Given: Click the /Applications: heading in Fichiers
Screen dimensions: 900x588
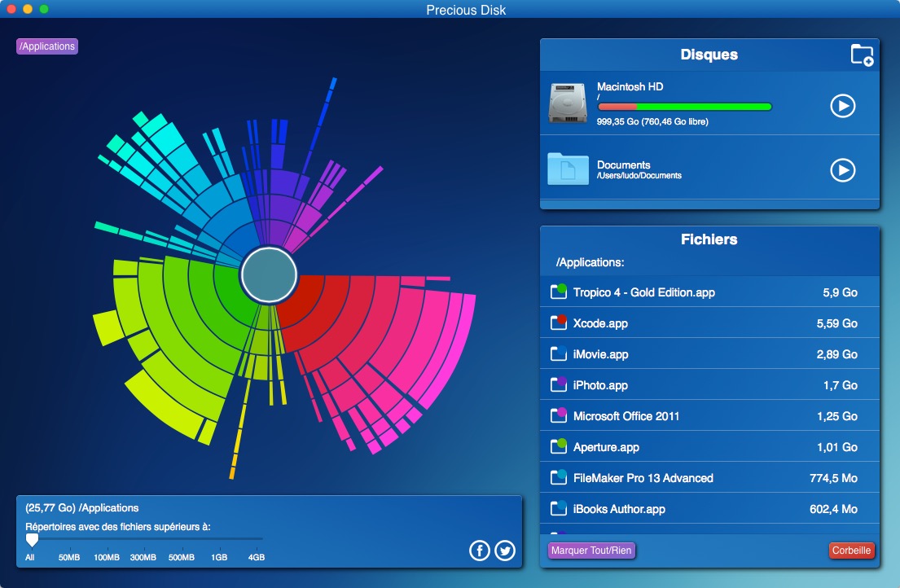Looking at the screenshot, I should pos(590,263).
